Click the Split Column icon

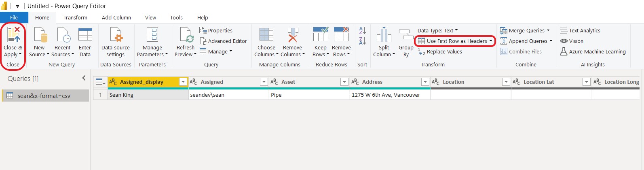[x=384, y=34]
